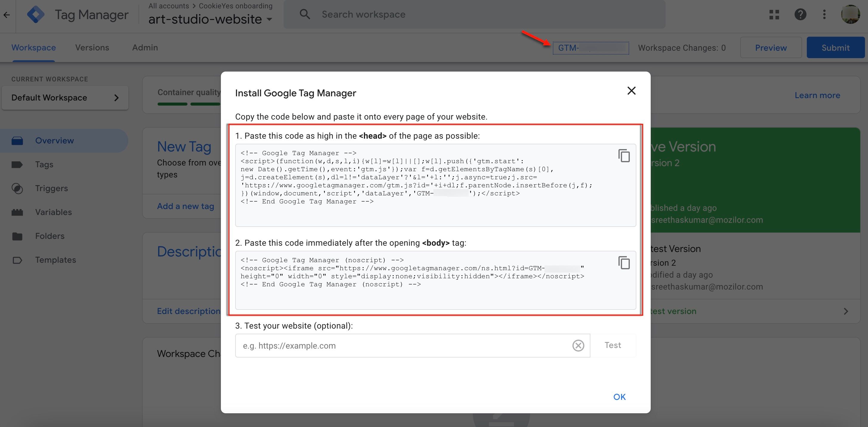Switch to the Versions tab
This screenshot has width=868, height=427.
92,47
